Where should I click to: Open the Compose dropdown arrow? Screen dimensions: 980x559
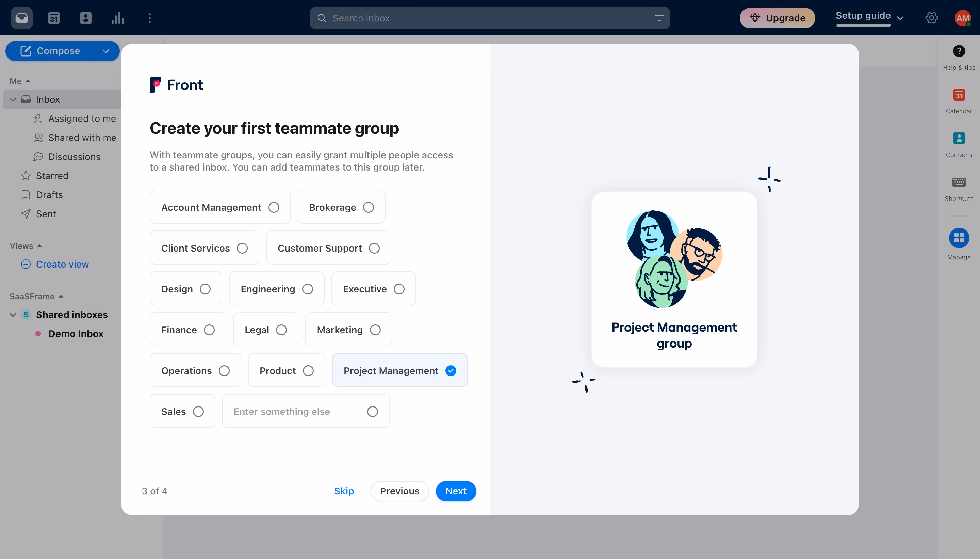105,51
